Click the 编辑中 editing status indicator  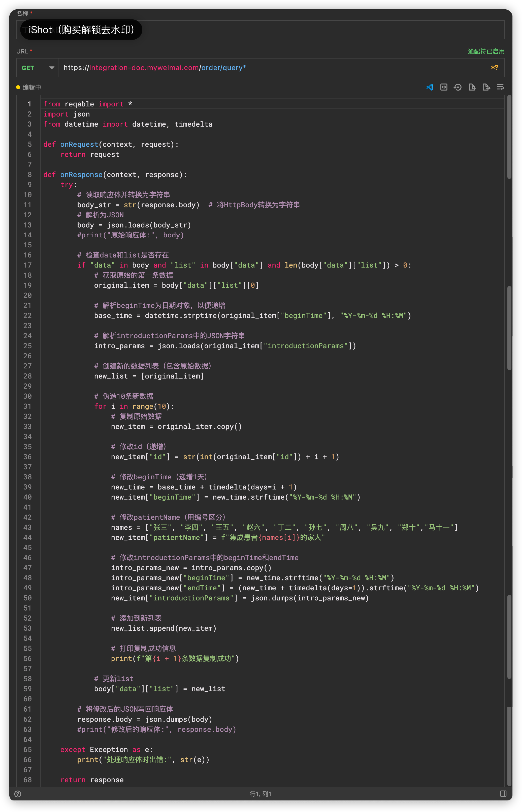coord(29,87)
